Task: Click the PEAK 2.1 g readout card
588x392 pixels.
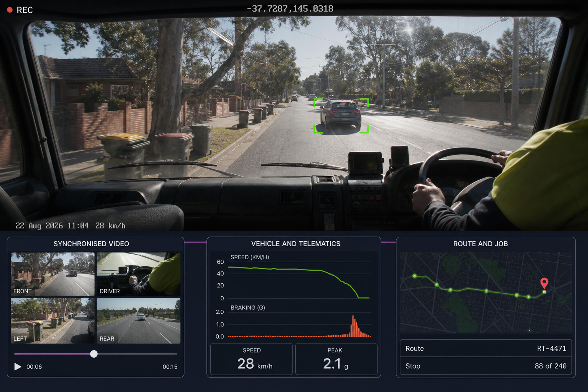Action: [x=336, y=359]
